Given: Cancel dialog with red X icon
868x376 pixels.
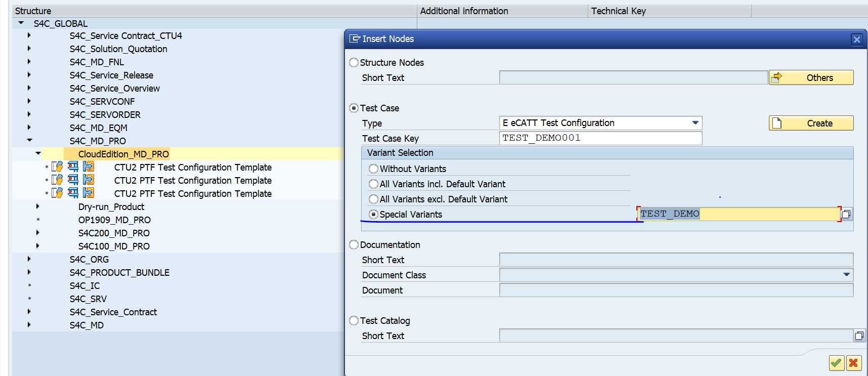Looking at the screenshot, I should (854, 363).
